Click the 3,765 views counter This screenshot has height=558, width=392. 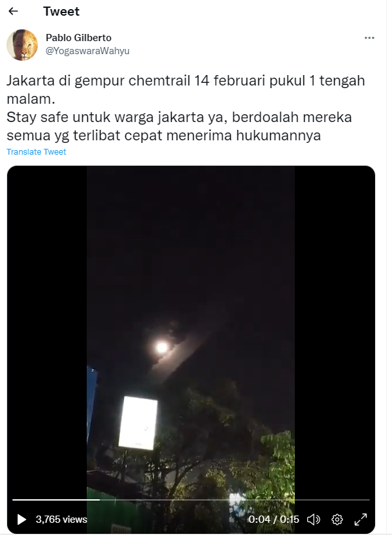pyautogui.click(x=61, y=519)
